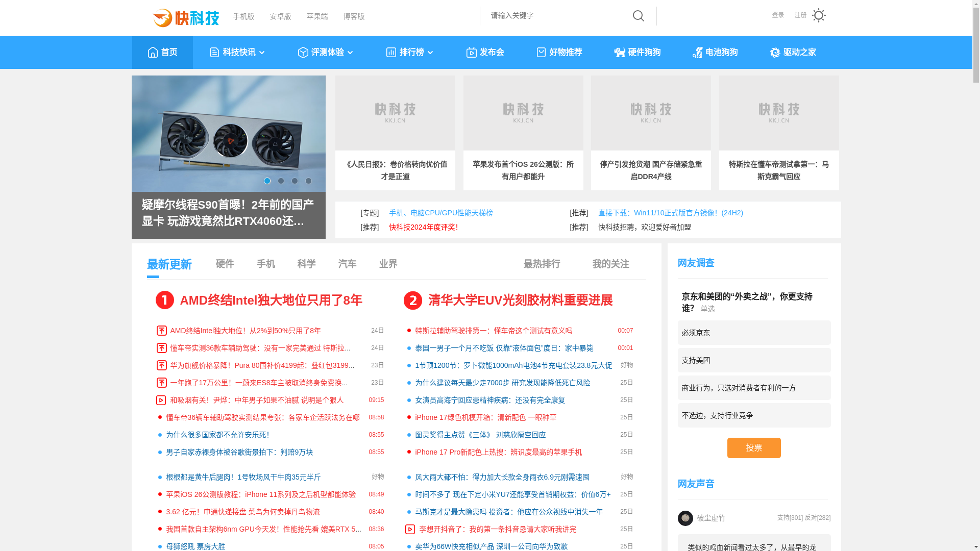Switch to the 硬件 tab
980x551 pixels.
coord(225,264)
